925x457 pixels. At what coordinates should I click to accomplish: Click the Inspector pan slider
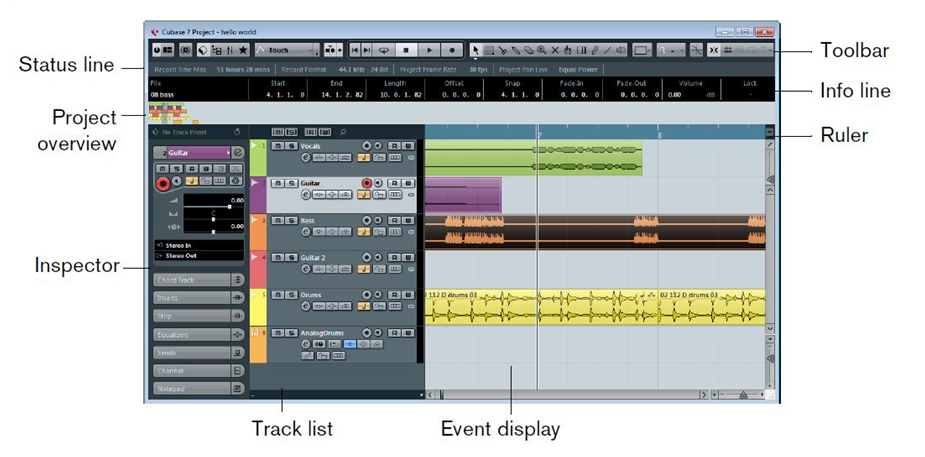point(214,219)
